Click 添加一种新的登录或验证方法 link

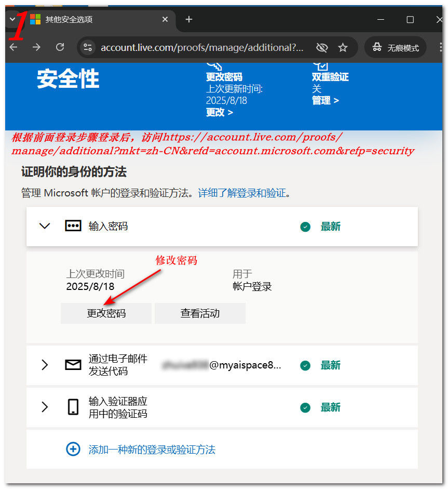(x=152, y=450)
